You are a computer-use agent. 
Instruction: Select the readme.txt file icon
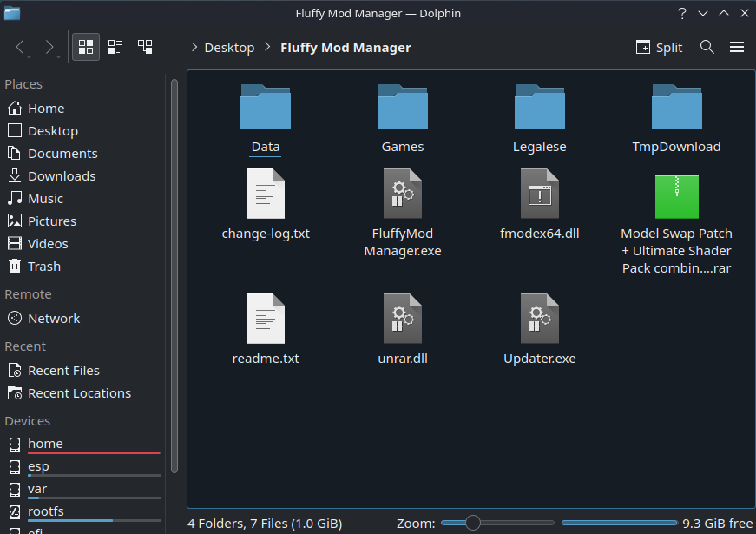(266, 319)
